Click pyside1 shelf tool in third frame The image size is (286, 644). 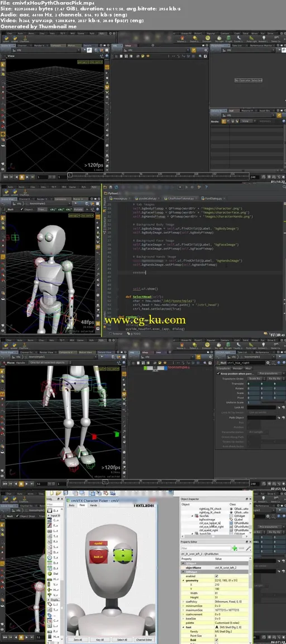click(x=15, y=346)
